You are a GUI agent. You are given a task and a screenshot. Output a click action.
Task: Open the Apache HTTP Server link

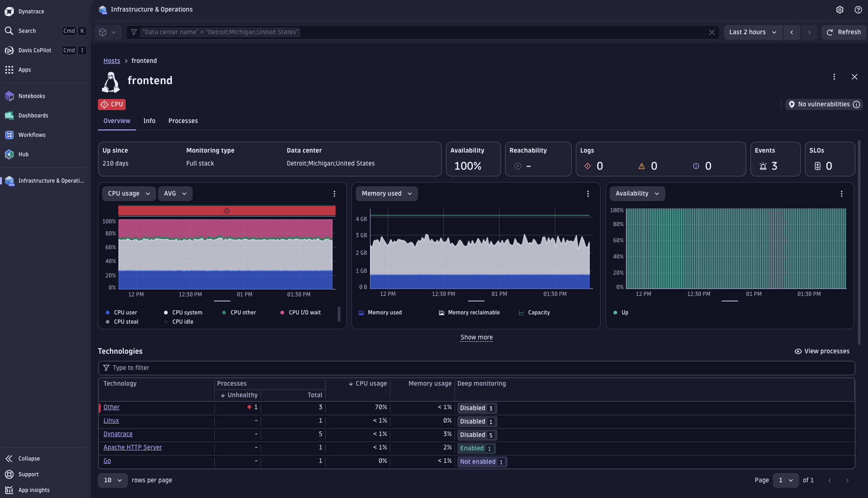point(133,448)
